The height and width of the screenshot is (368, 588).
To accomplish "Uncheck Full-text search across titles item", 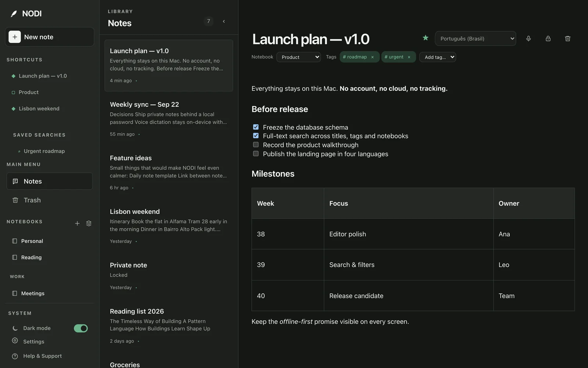I will tap(256, 136).
